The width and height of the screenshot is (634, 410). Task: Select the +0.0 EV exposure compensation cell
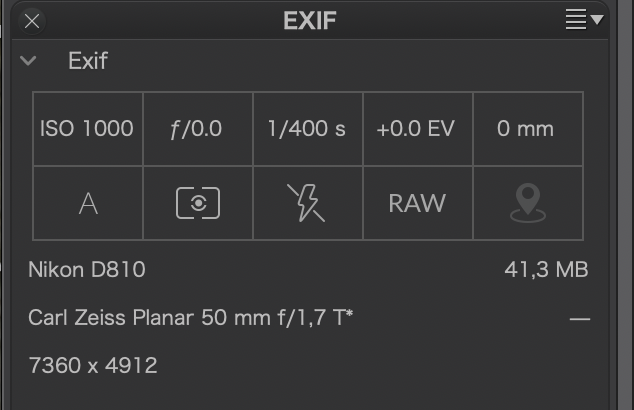418,129
